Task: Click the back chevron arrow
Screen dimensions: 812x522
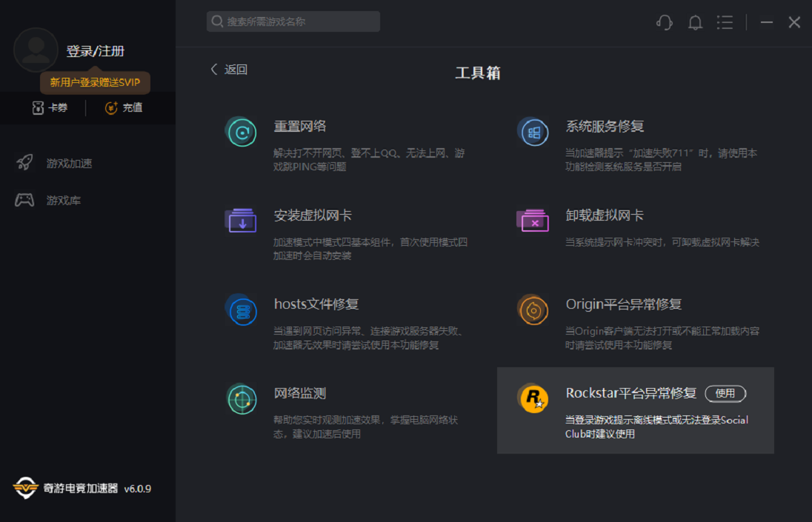Action: 214,70
